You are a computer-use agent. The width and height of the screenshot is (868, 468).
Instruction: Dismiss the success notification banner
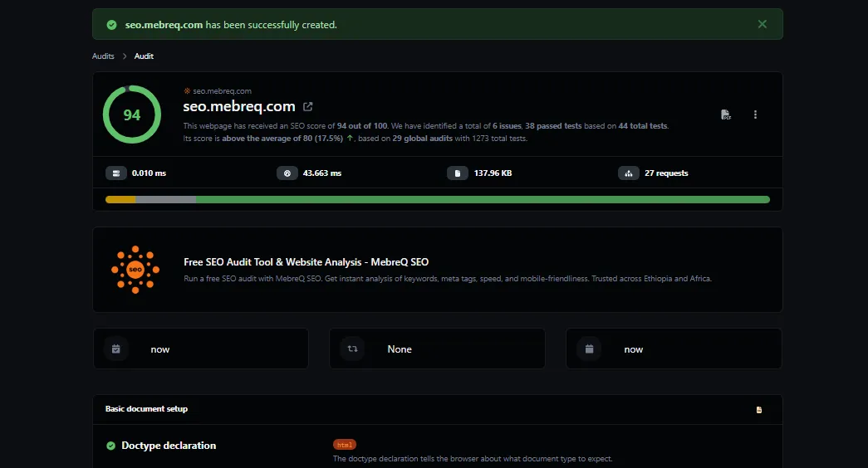tap(763, 24)
